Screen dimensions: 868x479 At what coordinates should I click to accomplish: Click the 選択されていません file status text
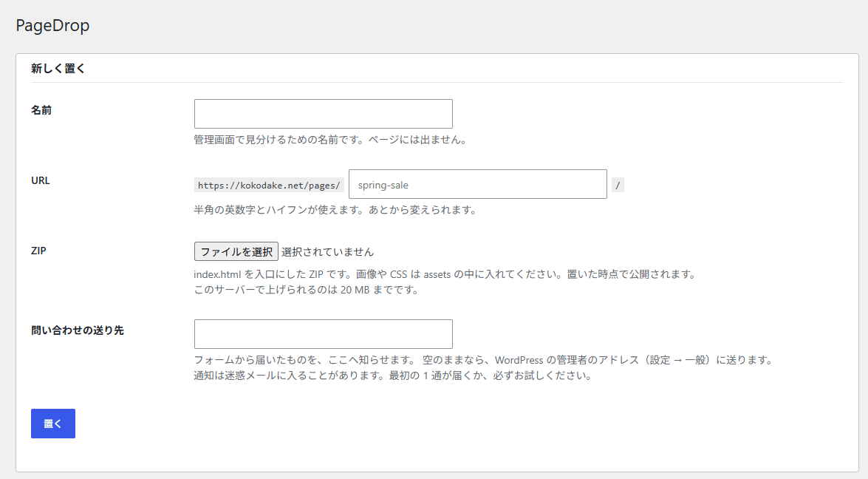click(x=328, y=252)
